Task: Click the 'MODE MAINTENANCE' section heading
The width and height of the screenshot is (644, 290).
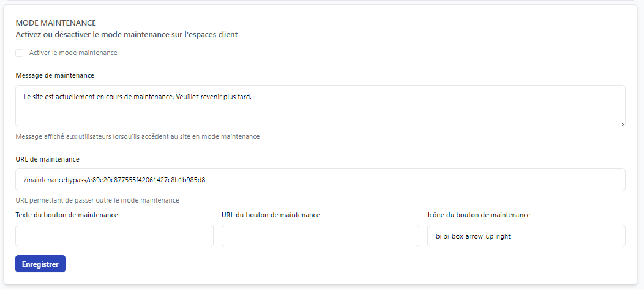Action: pos(56,23)
